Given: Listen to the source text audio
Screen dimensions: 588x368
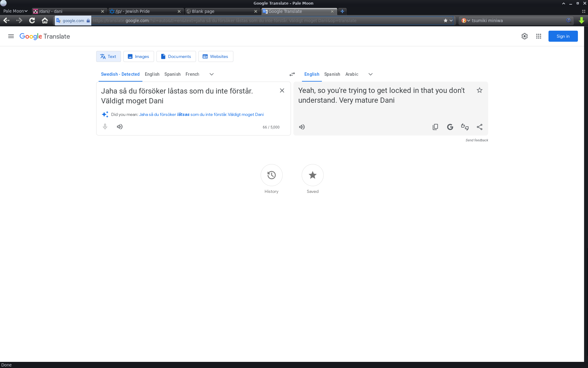Looking at the screenshot, I should 120,127.
